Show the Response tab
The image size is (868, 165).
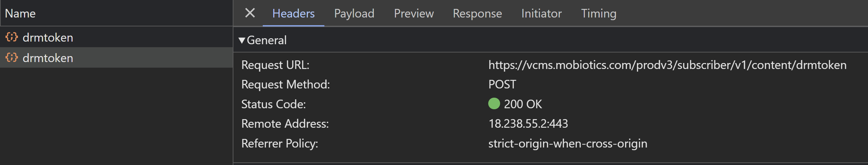point(477,14)
